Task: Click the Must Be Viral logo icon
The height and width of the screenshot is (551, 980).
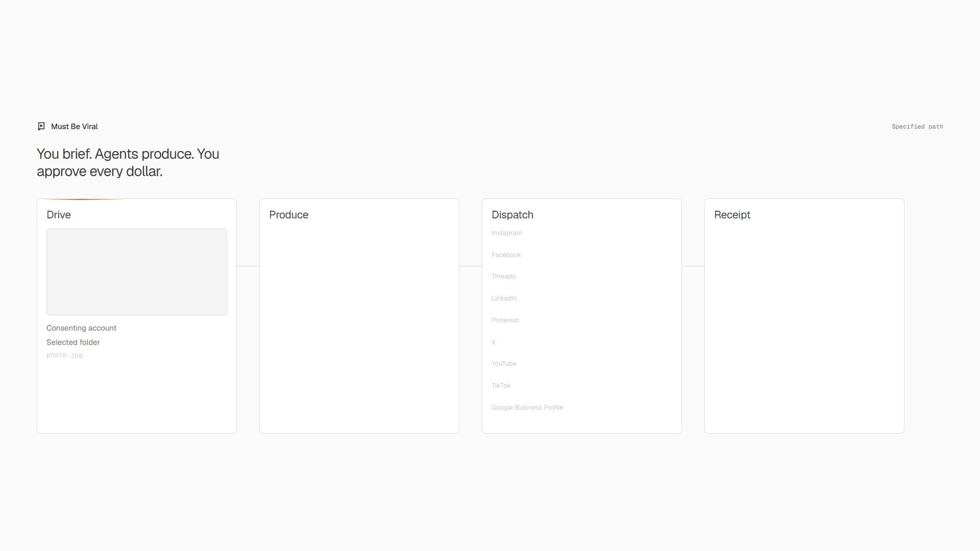Action: pyautogui.click(x=41, y=127)
